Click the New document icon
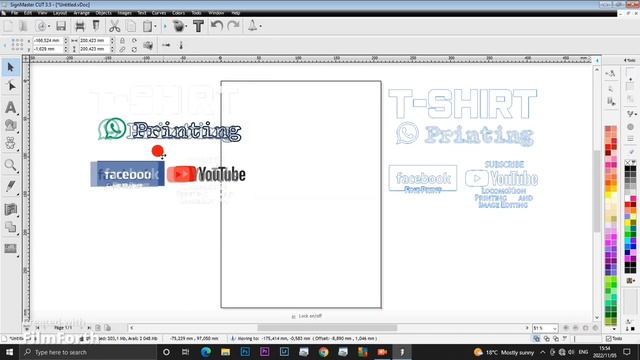Viewport: 640px width, 360px height. (x=8, y=27)
